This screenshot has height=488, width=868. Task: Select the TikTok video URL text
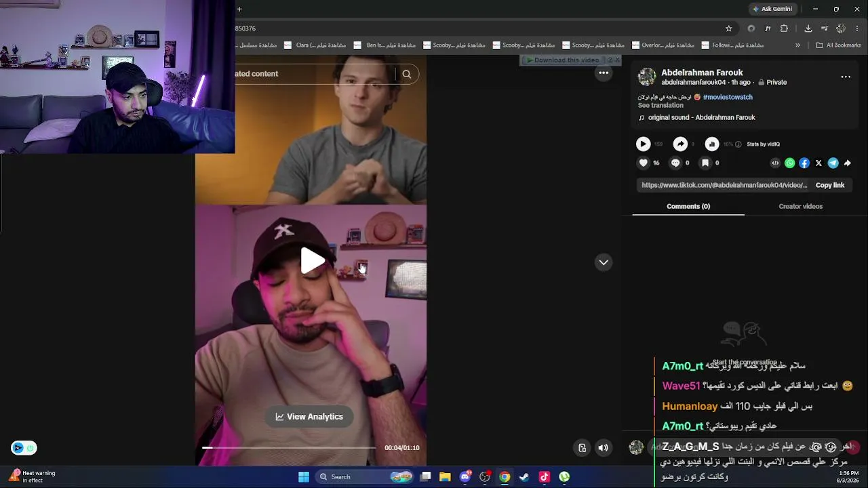tap(724, 185)
